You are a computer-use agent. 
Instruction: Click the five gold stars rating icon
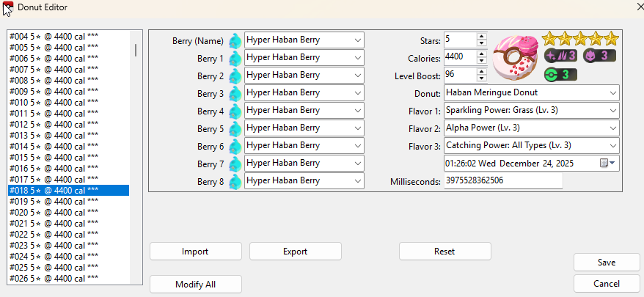pyautogui.click(x=580, y=39)
